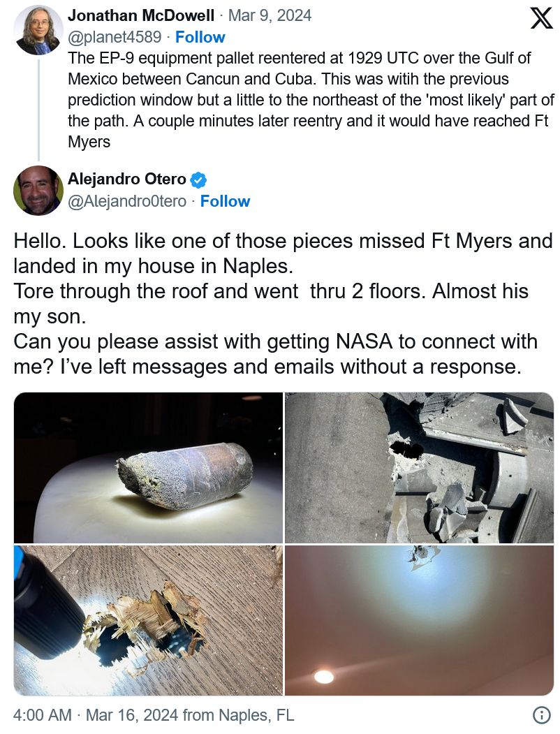
Task: Open Jonathan McDowell's display name link
Action: 141,15
